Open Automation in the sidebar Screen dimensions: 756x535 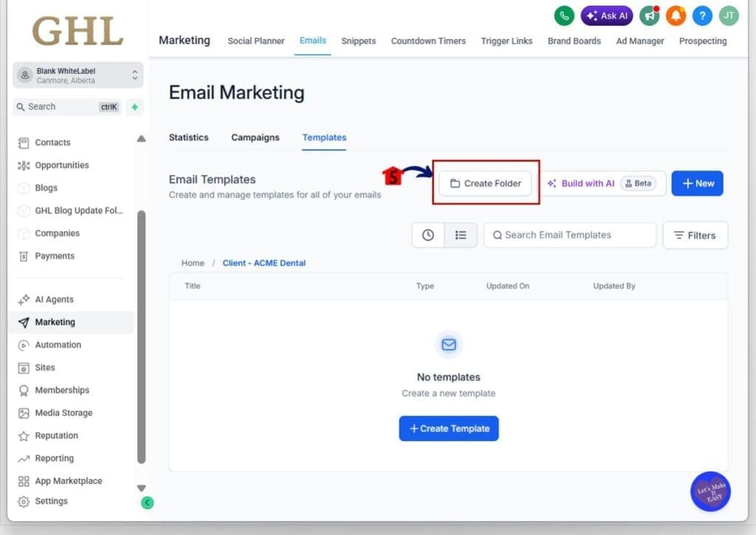[x=58, y=345]
